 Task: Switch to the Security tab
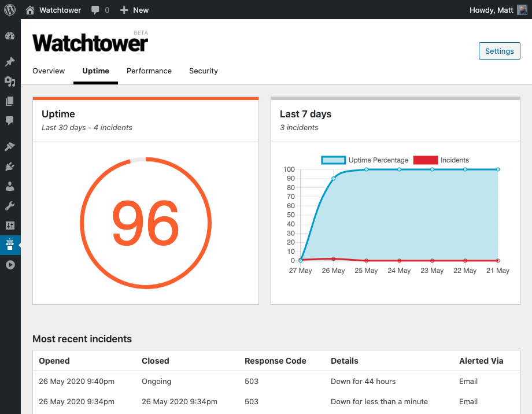point(203,71)
